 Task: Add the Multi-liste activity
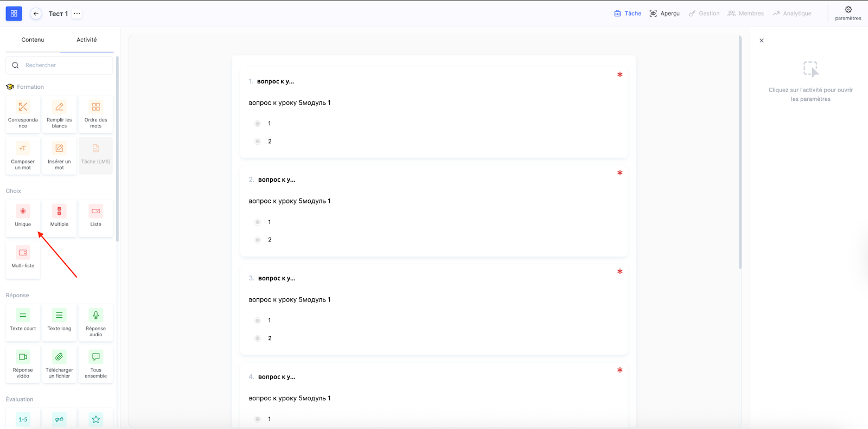point(23,259)
